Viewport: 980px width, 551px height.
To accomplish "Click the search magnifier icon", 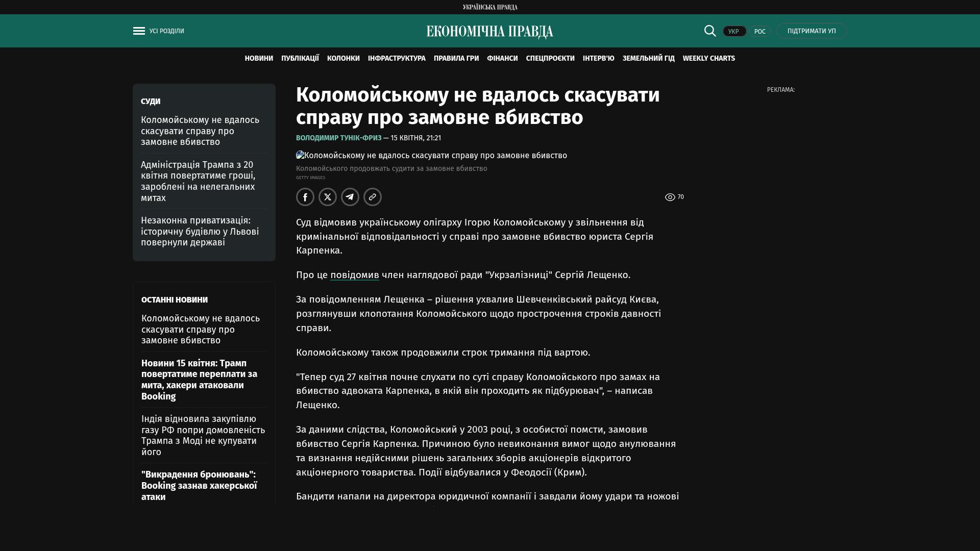I will tap(710, 31).
